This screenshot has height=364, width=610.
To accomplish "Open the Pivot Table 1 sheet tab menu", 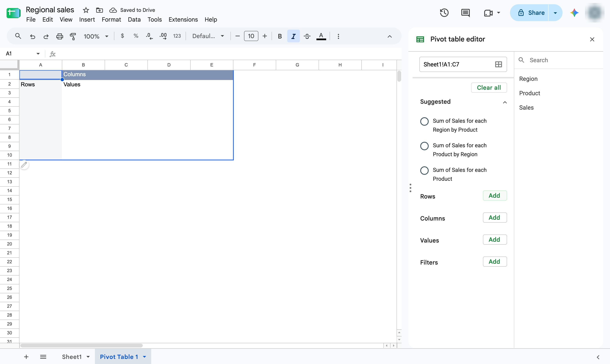I will tap(145, 357).
